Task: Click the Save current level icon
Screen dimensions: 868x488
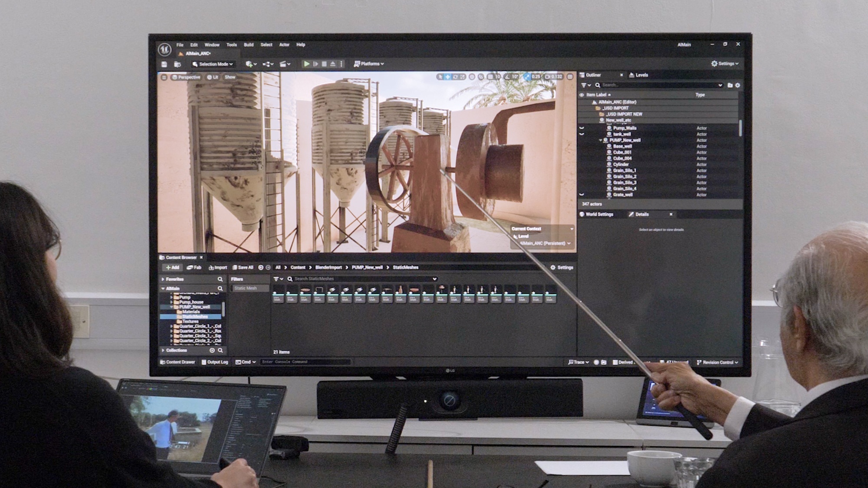Action: coord(164,64)
